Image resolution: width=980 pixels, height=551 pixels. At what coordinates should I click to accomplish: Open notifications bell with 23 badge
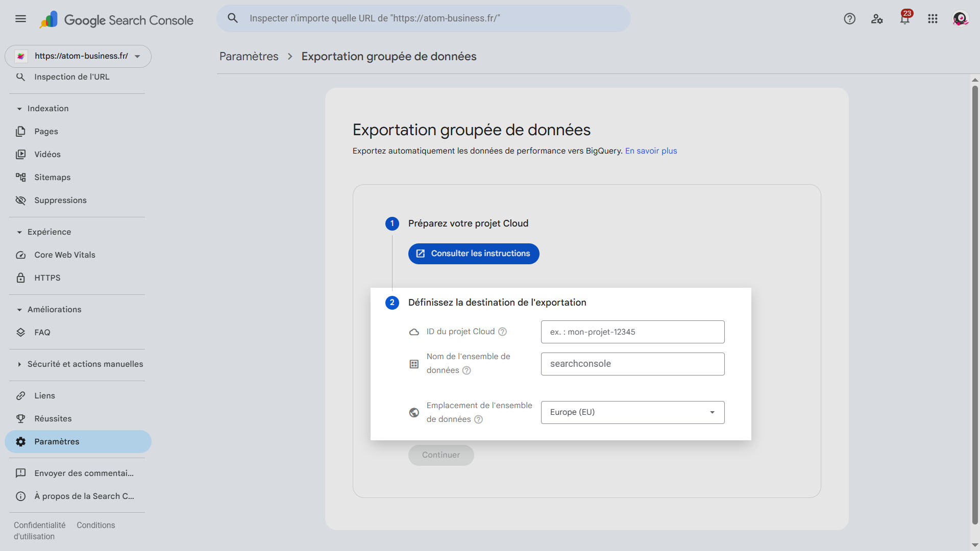coord(905,19)
